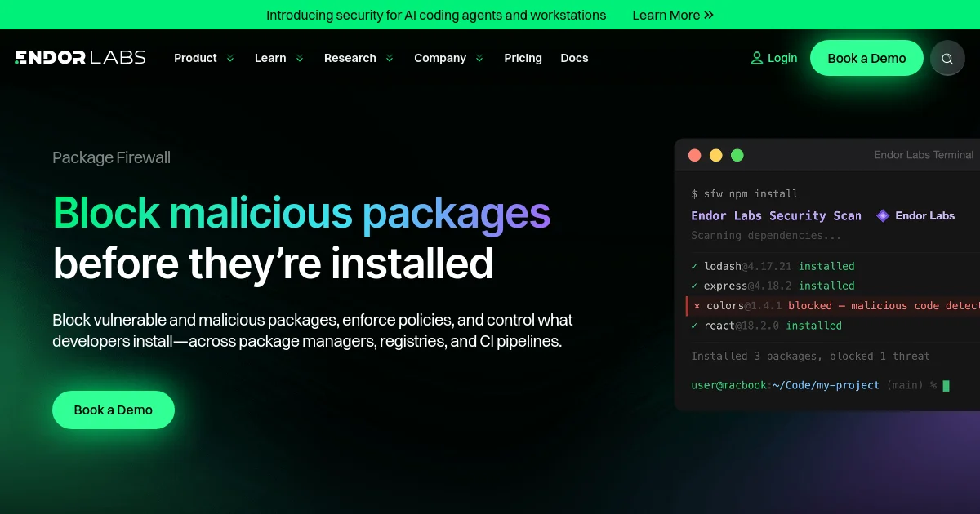Click the checkmark beside react
Viewport: 980px width, 514px height.
[694, 326]
